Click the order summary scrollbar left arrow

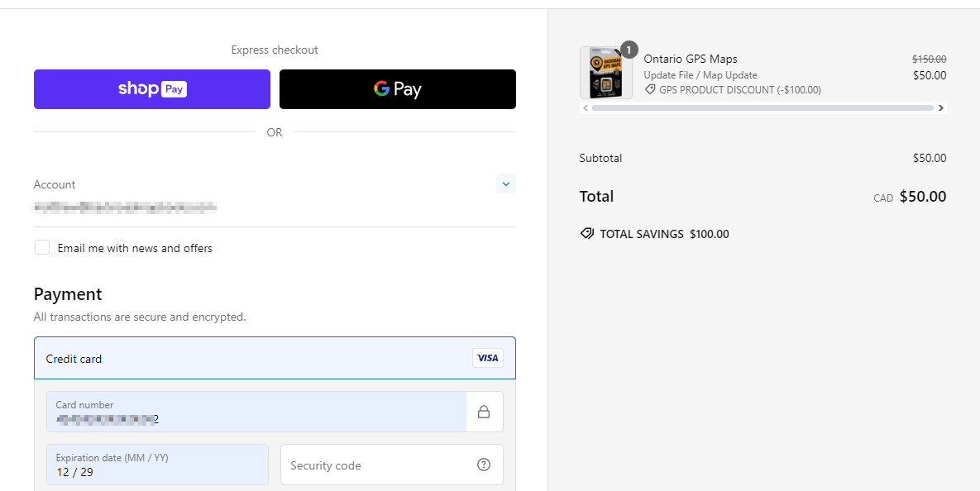point(586,108)
